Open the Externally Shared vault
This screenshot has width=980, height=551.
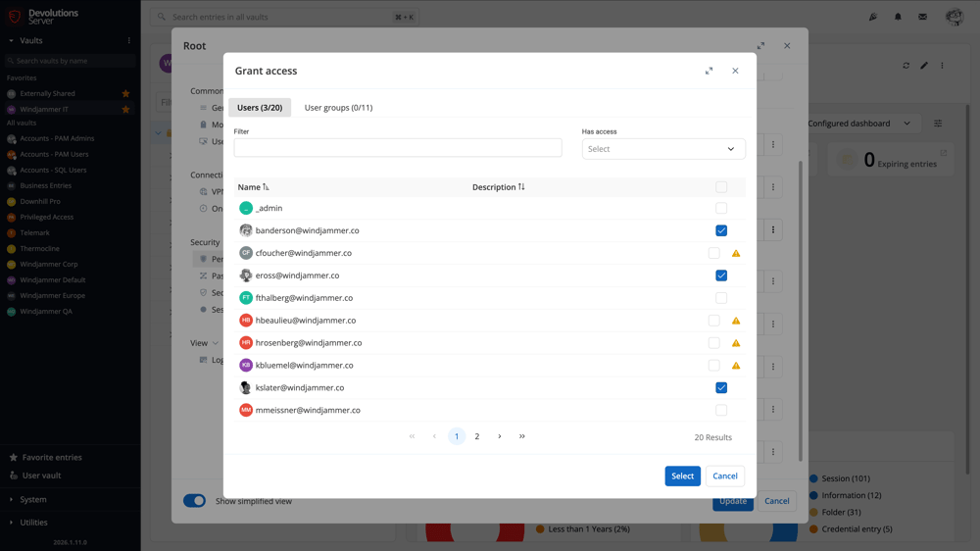coord(47,93)
